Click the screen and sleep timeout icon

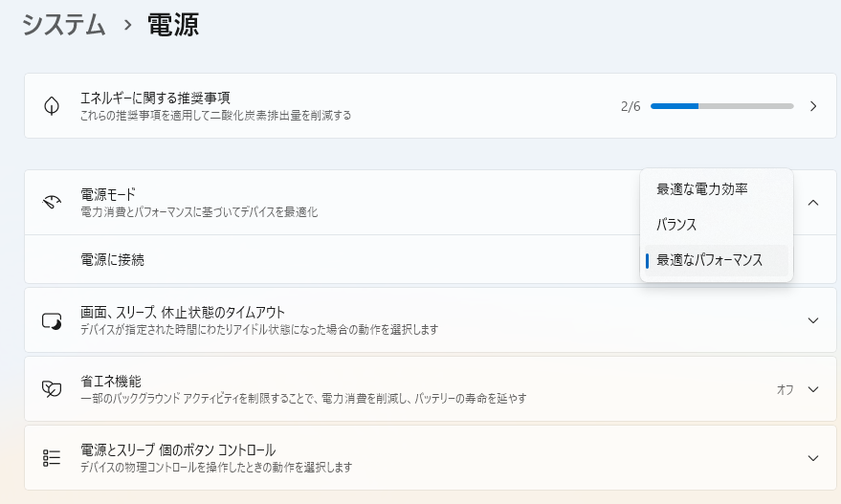coord(52,320)
